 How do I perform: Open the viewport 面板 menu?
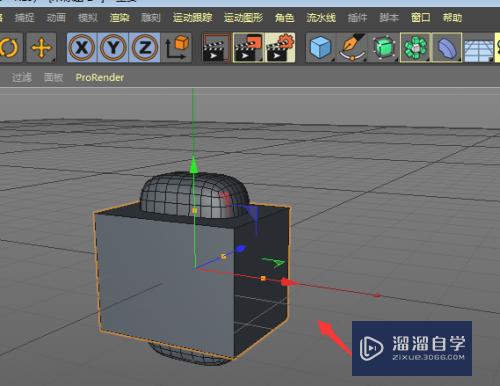[53, 77]
